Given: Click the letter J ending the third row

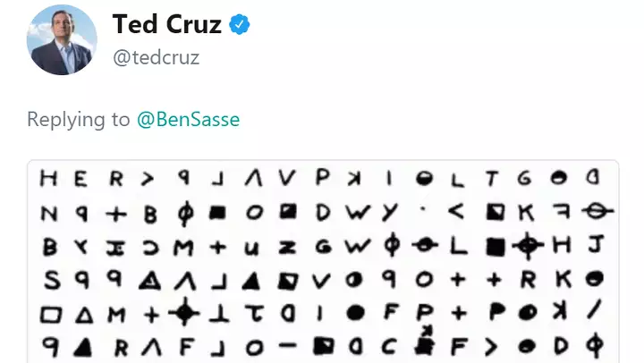Looking at the screenshot, I should pos(595,245).
